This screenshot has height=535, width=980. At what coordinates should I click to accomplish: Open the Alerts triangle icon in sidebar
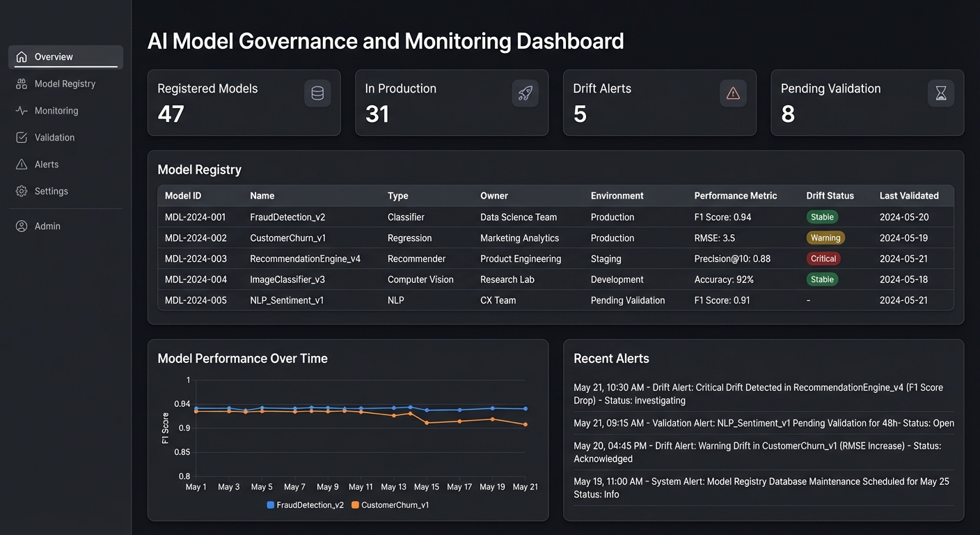[22, 164]
